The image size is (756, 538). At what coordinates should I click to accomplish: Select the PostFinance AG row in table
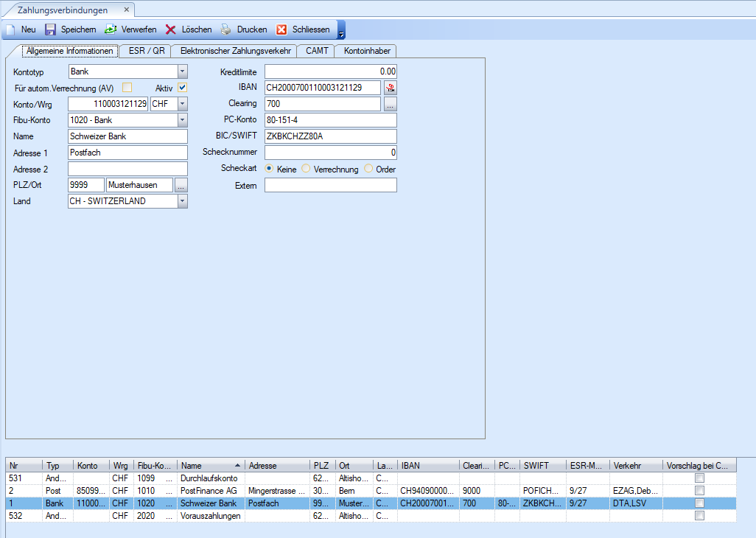tap(209, 490)
